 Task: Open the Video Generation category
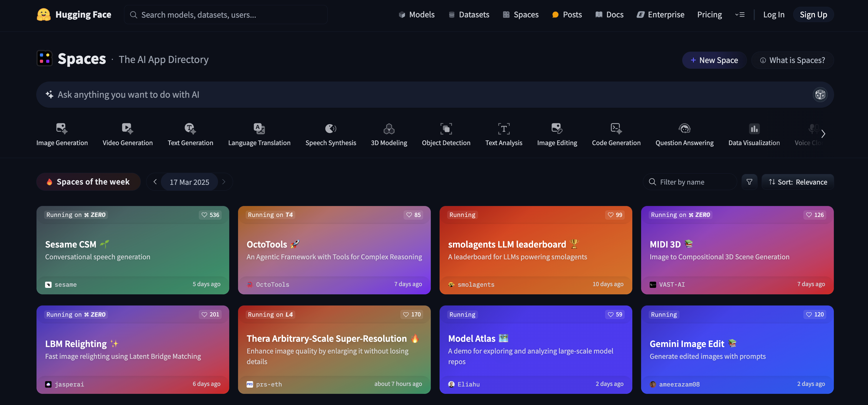point(128,135)
